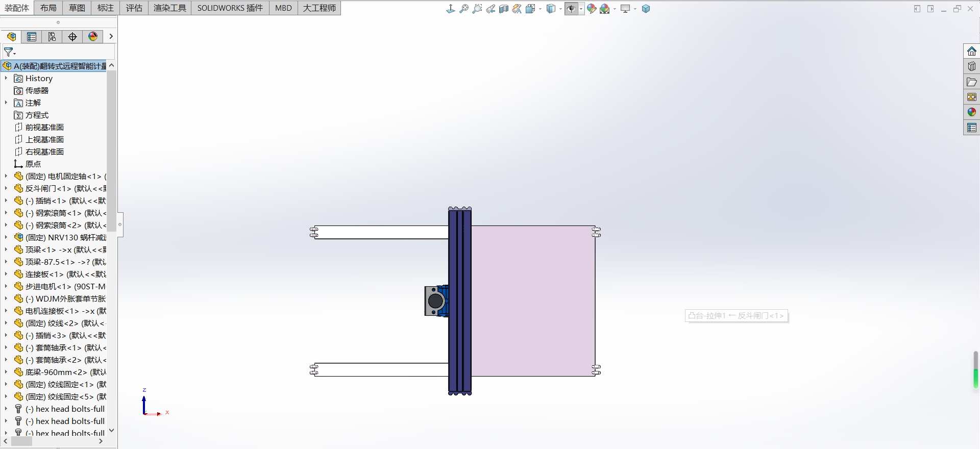Open SOLIDWORKS 插件 tab
Screen dimensions: 980x449
tap(230, 8)
